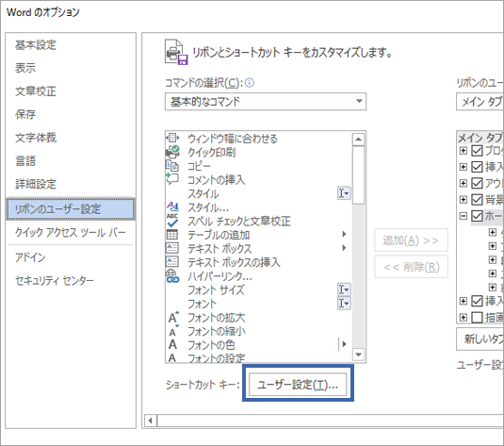
Task: Open the クイック アクセス ツール バー category
Action: [71, 232]
